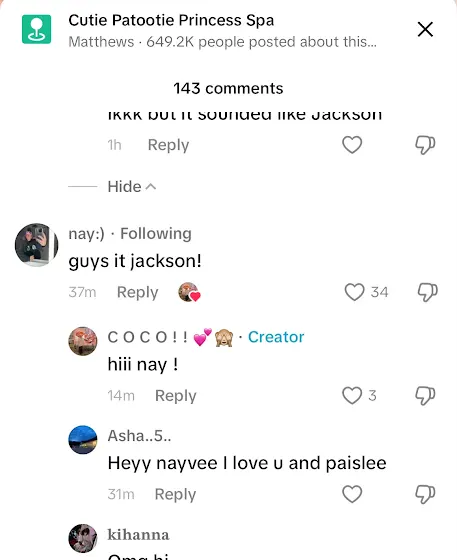Dislike nay:)'s 'guys it jackson!' comment
Screen dimensions: 457x560
427,292
